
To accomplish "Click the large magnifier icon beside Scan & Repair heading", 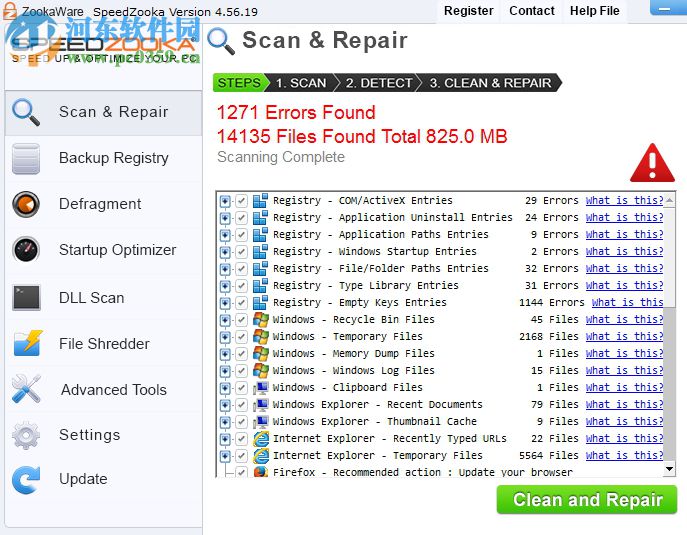I will point(221,42).
